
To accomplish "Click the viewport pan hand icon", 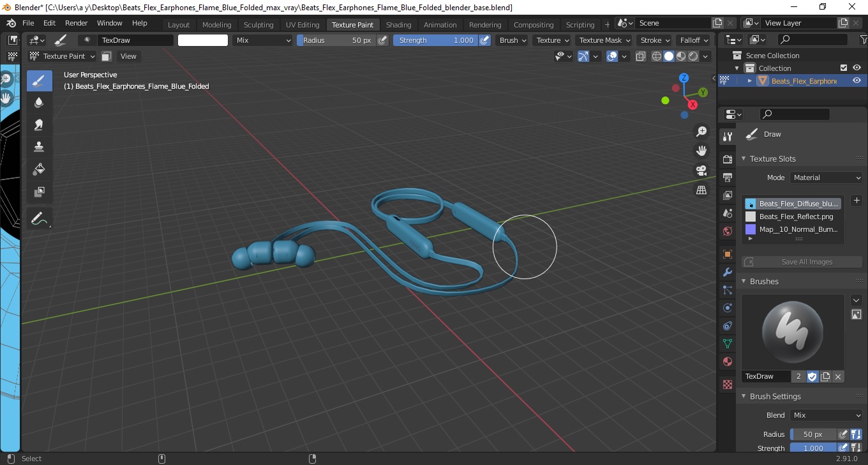I will coord(701,151).
